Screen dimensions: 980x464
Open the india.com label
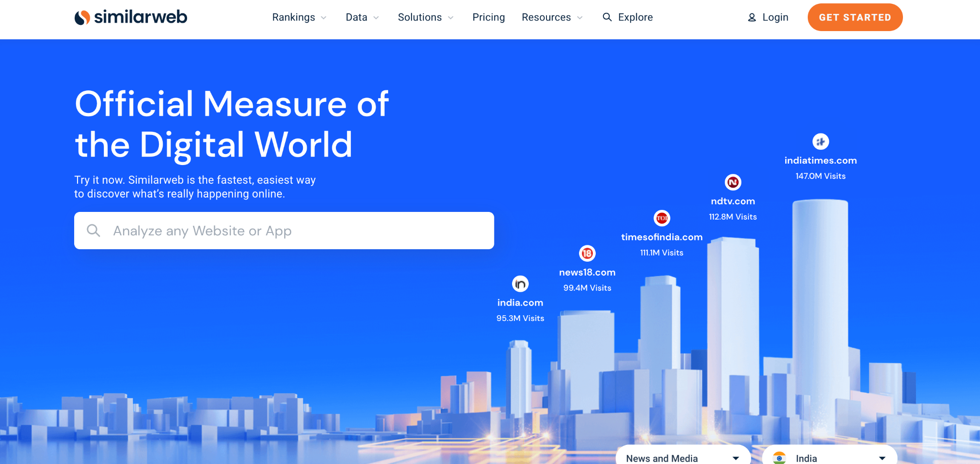pyautogui.click(x=520, y=303)
